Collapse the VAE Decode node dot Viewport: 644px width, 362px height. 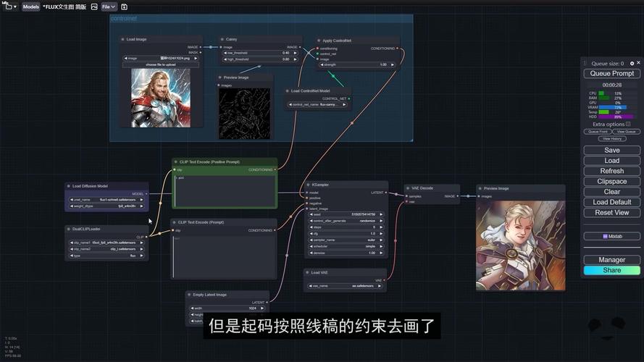408,188
